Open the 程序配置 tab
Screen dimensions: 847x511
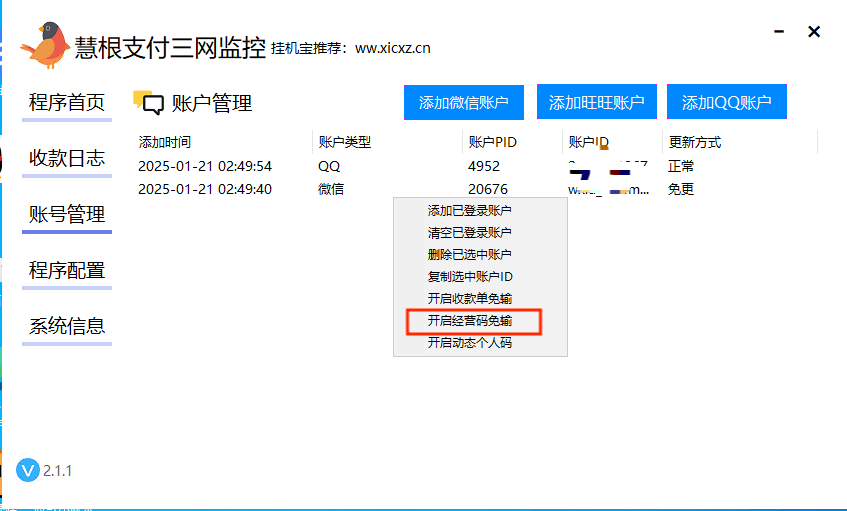coord(67,270)
